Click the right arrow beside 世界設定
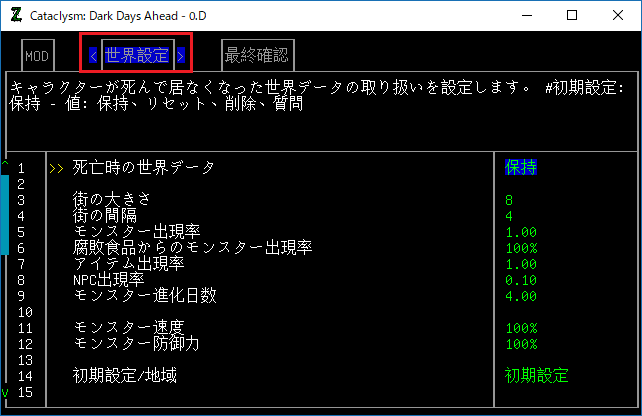Viewport: 642px width, 416px height. pos(181,56)
